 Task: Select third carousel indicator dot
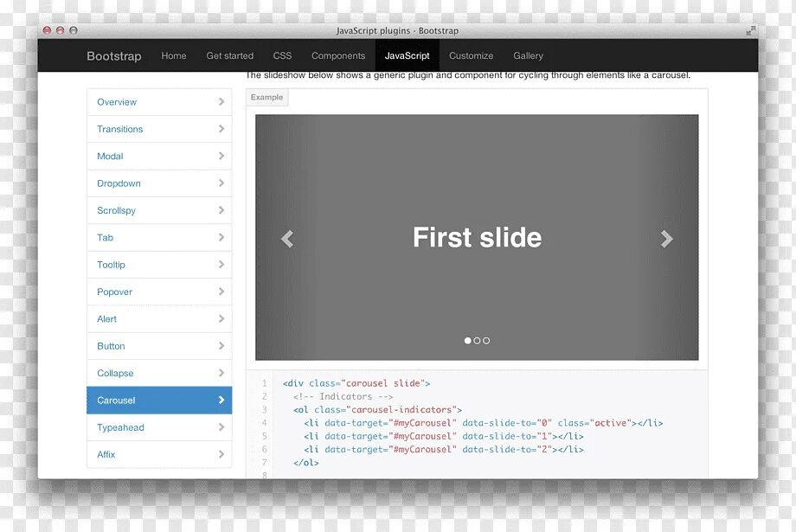pos(486,341)
